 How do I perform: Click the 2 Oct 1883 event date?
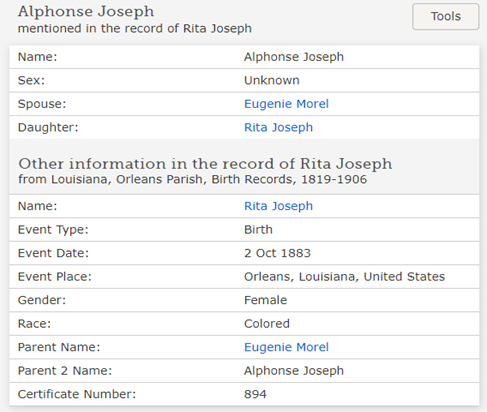tap(277, 253)
